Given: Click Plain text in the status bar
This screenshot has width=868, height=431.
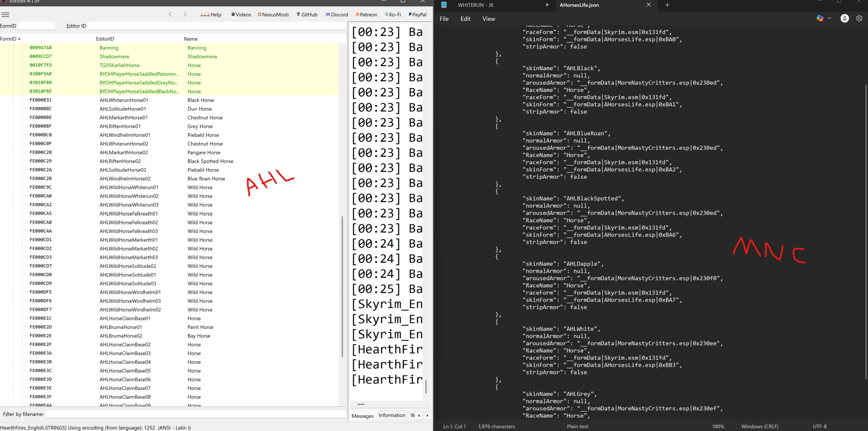Looking at the screenshot, I should (578, 426).
